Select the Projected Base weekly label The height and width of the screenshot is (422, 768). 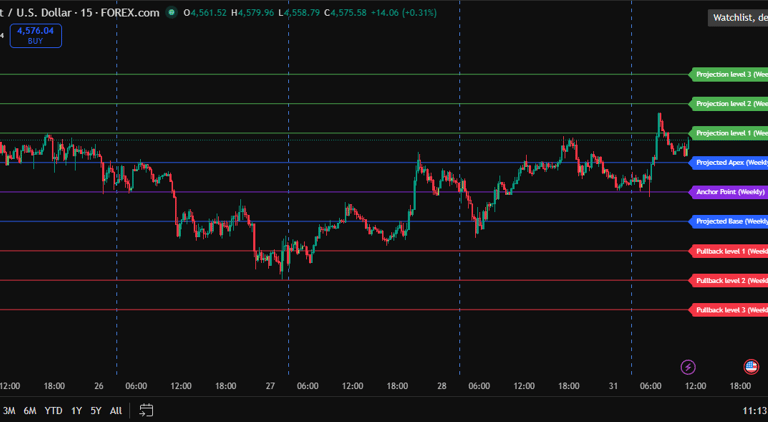[x=728, y=221]
